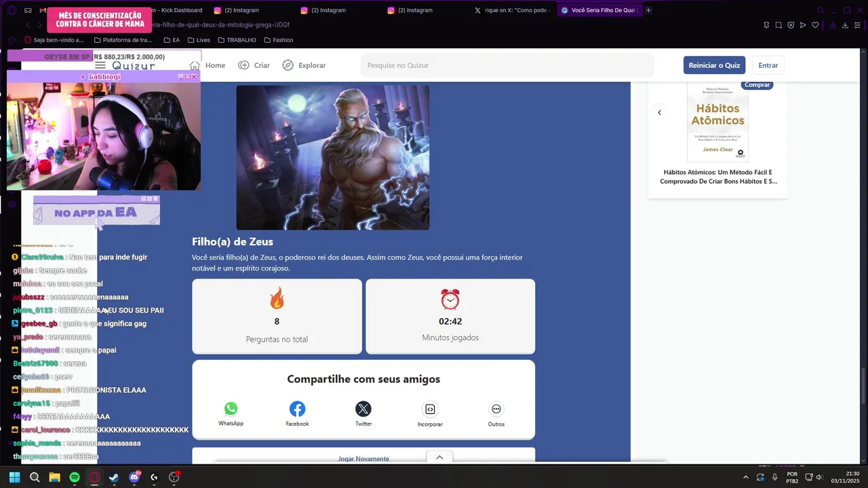The height and width of the screenshot is (488, 868).
Task: Click the 02:42 Minutos jogados card
Action: click(450, 317)
